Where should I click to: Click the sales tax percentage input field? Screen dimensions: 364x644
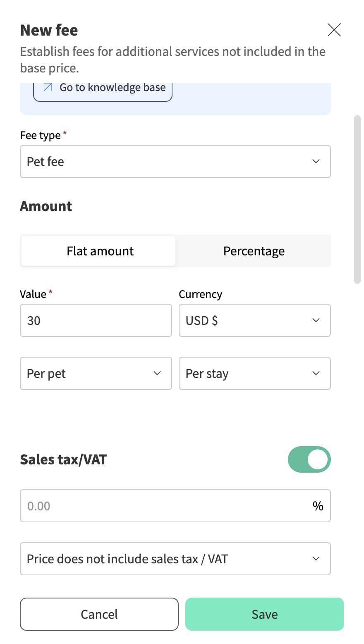165,505
